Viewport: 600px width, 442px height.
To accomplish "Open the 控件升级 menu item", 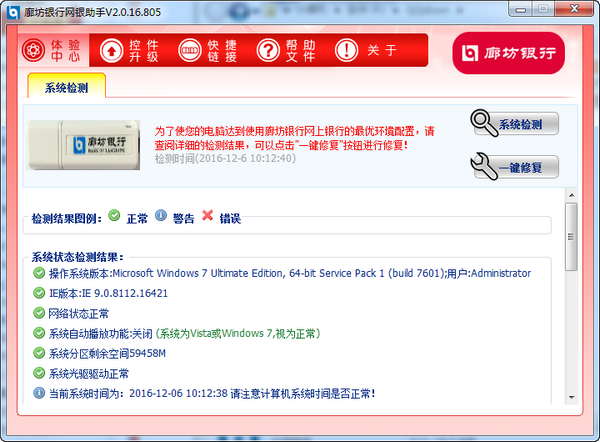I will tap(129, 50).
